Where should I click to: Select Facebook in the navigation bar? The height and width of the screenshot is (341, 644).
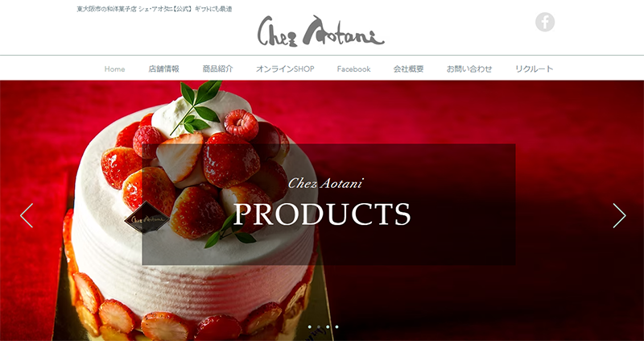pyautogui.click(x=353, y=69)
